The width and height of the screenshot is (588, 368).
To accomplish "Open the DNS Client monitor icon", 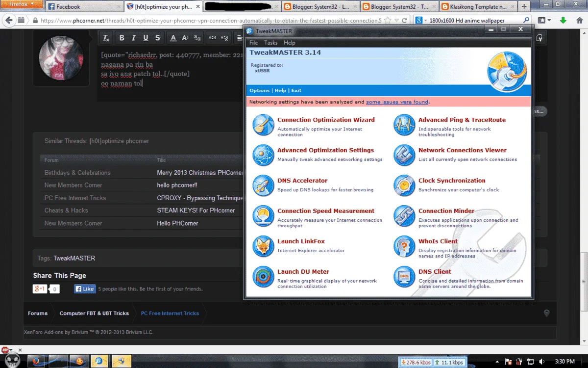I will pos(404,277).
